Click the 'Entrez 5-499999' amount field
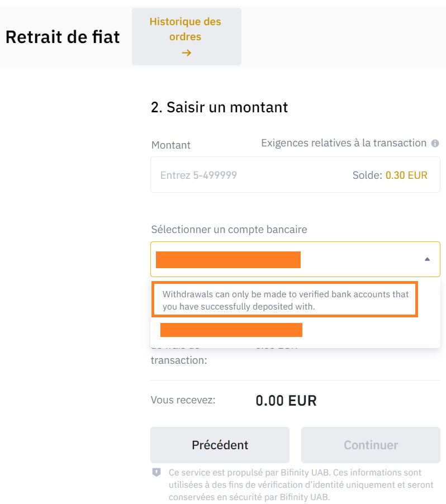The height and width of the screenshot is (504, 446). [224, 174]
